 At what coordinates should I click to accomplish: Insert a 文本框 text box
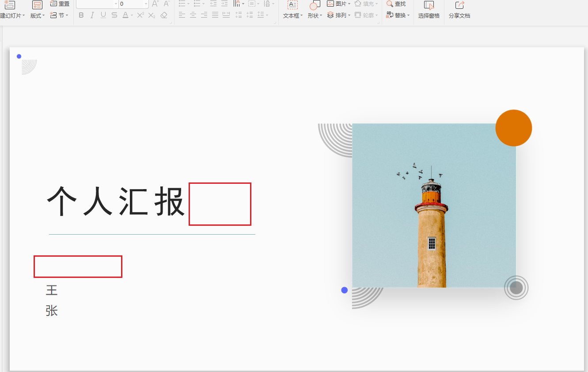[292, 10]
